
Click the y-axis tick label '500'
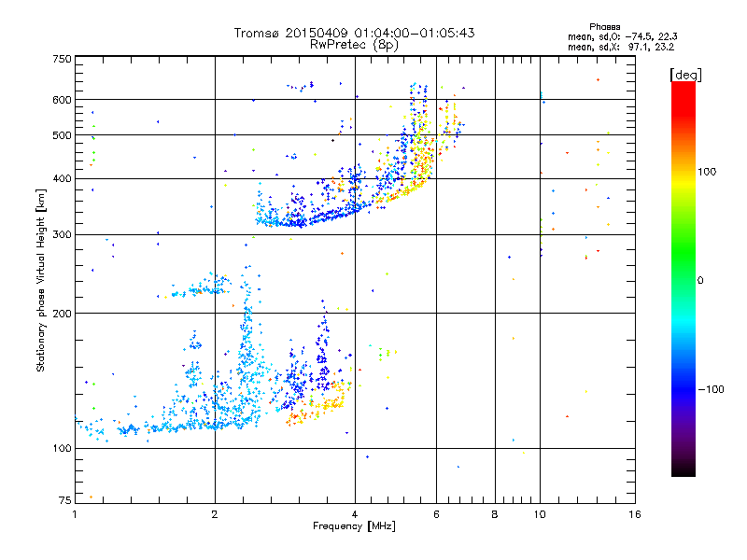click(x=62, y=135)
